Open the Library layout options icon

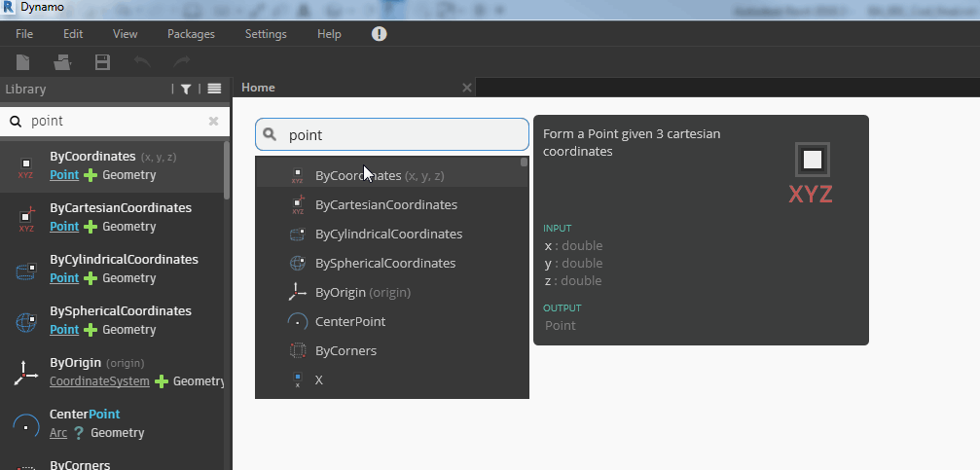[x=214, y=89]
